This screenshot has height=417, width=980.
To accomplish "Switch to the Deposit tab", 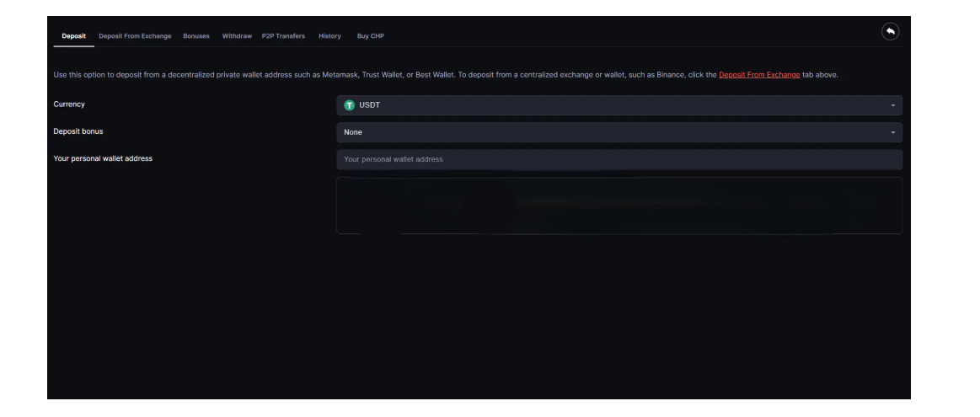I will click(74, 35).
